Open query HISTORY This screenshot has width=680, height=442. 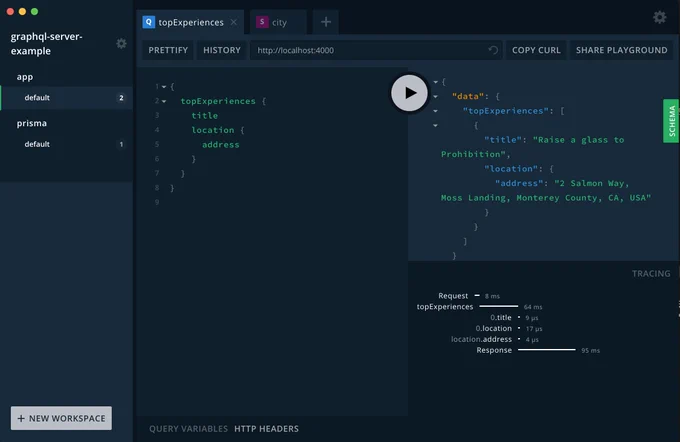(222, 50)
